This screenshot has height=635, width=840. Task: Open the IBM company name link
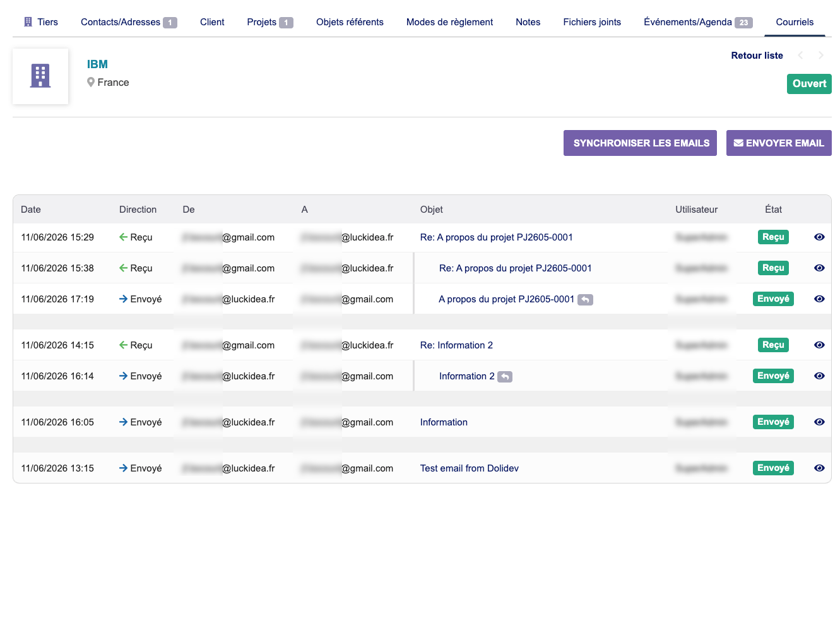pos(97,64)
